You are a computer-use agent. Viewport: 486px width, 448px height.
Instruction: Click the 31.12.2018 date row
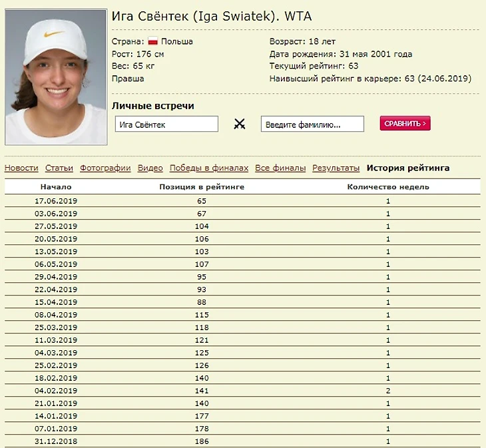coord(56,441)
